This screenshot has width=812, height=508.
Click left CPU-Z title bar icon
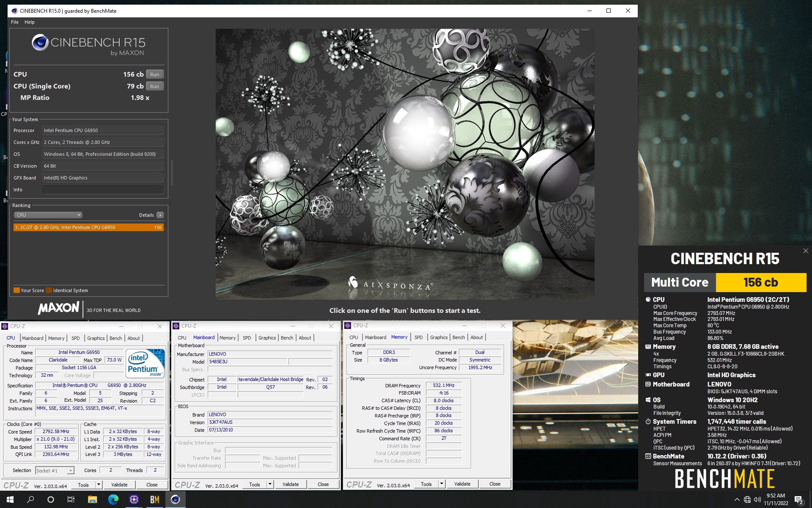[x=5, y=326]
